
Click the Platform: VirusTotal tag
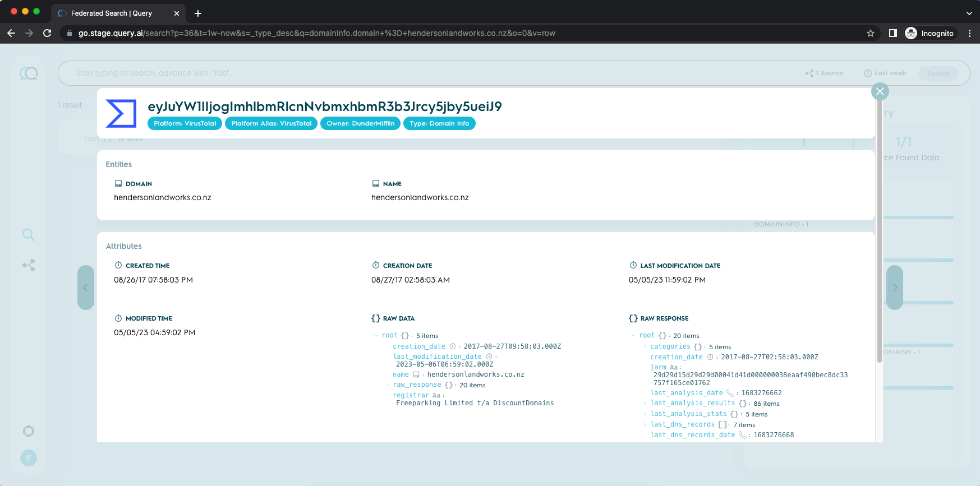click(x=185, y=123)
